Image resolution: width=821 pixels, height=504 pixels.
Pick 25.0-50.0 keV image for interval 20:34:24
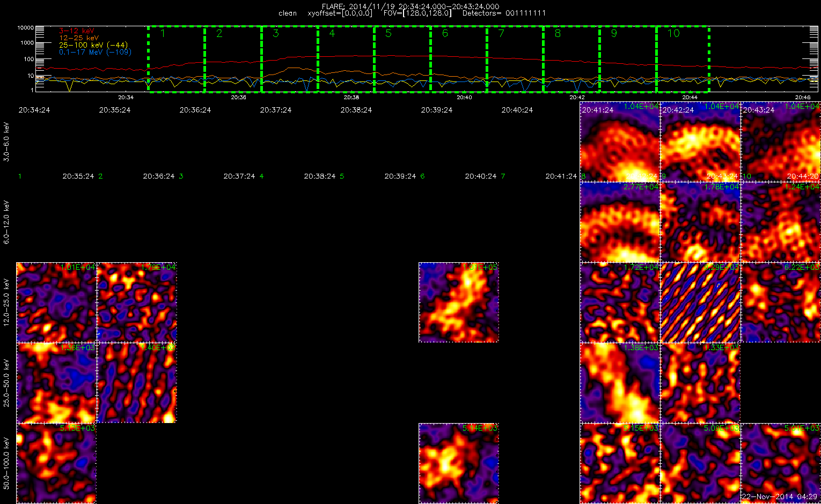56,383
